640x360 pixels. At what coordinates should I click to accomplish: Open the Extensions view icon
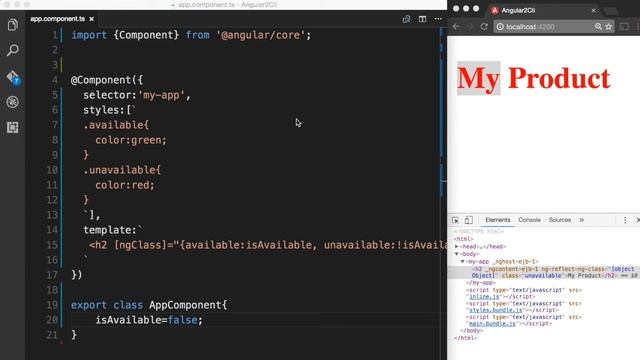point(13,127)
